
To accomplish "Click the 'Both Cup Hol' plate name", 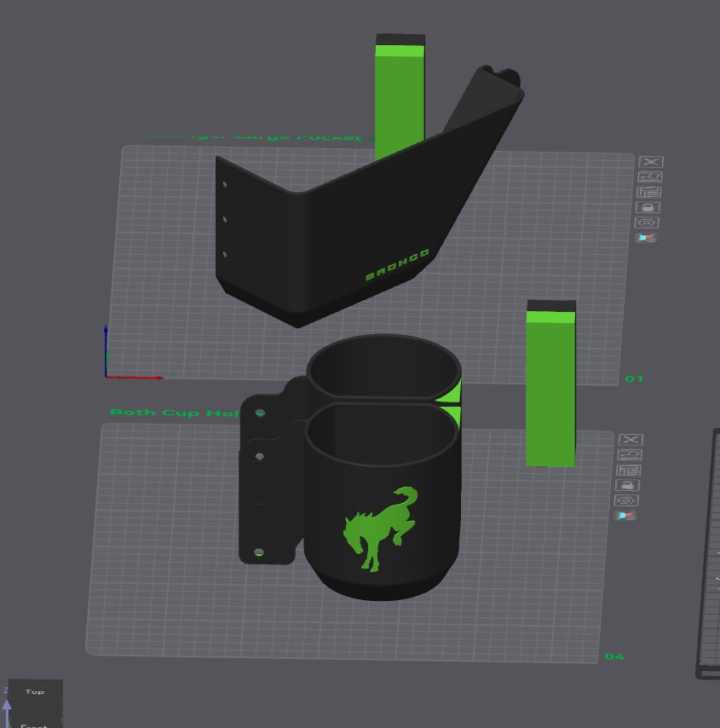I will (175, 413).
